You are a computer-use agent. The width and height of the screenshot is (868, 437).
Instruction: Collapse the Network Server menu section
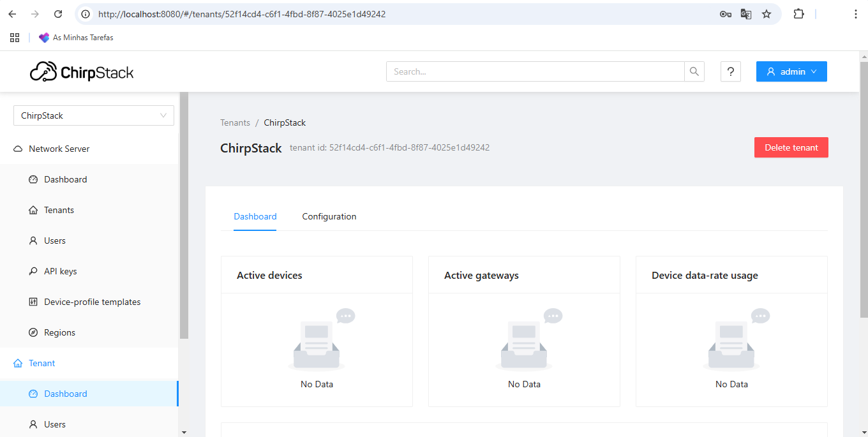[89, 149]
